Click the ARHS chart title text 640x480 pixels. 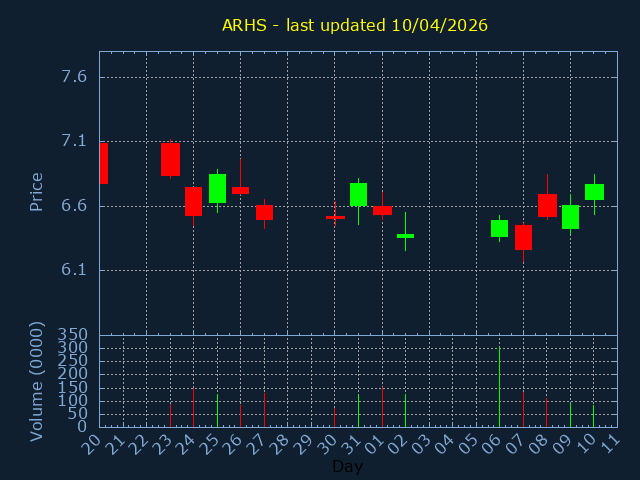point(355,25)
